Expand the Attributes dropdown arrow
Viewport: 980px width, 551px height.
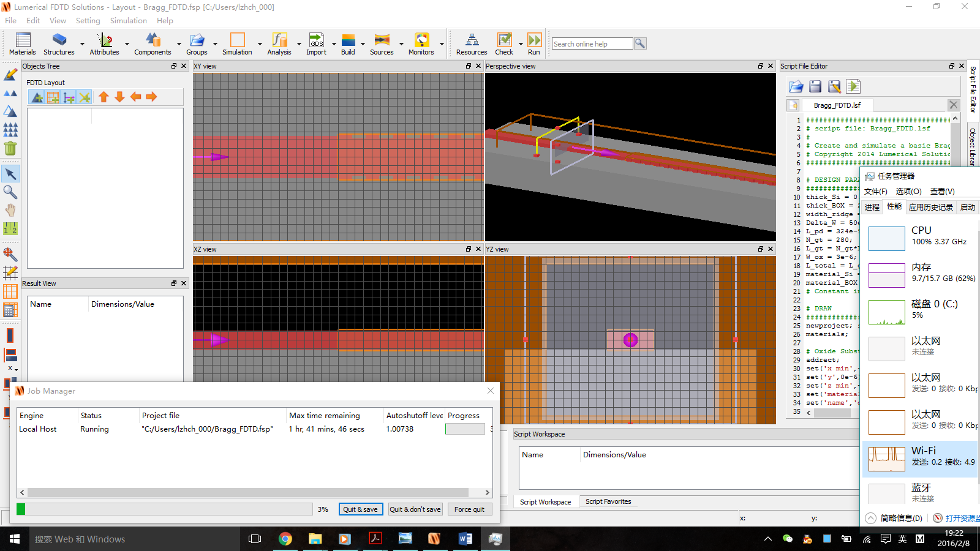pos(127,44)
